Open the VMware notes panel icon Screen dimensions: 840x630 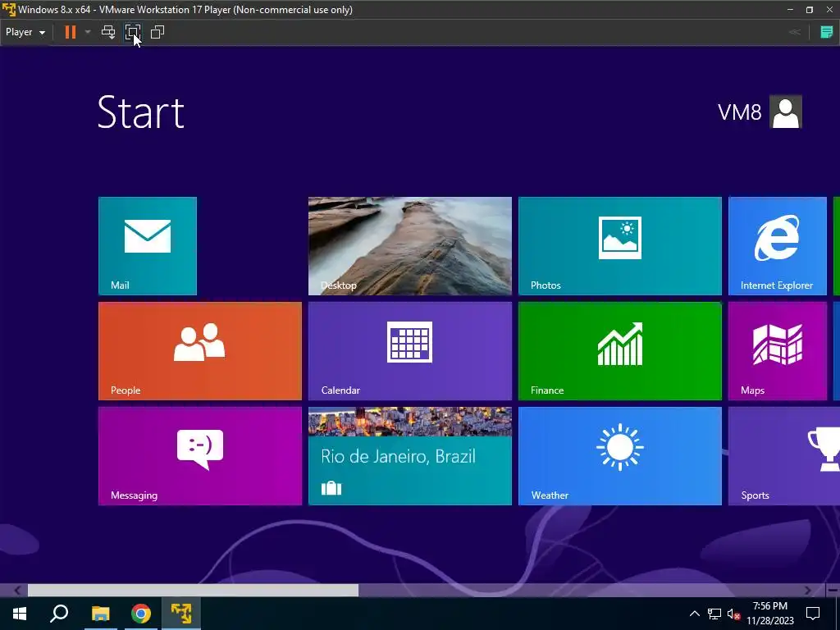pyautogui.click(x=827, y=32)
